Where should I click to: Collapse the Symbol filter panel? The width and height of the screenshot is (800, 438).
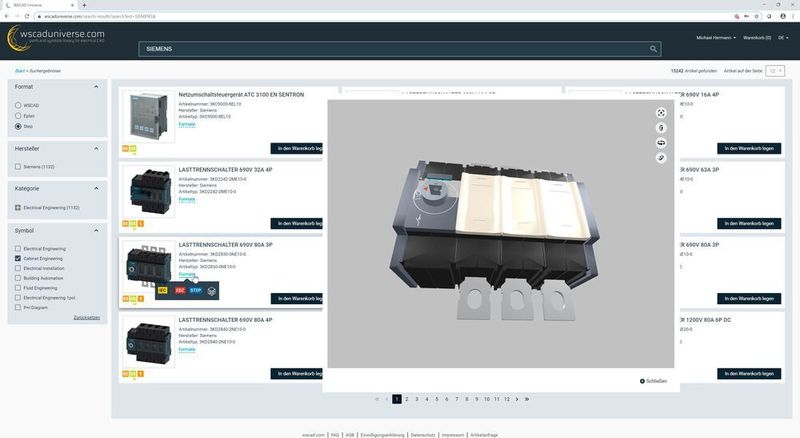pyautogui.click(x=96, y=231)
